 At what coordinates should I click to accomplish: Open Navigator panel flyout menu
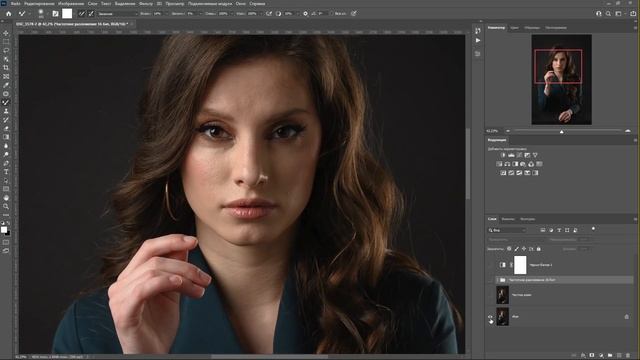click(635, 28)
